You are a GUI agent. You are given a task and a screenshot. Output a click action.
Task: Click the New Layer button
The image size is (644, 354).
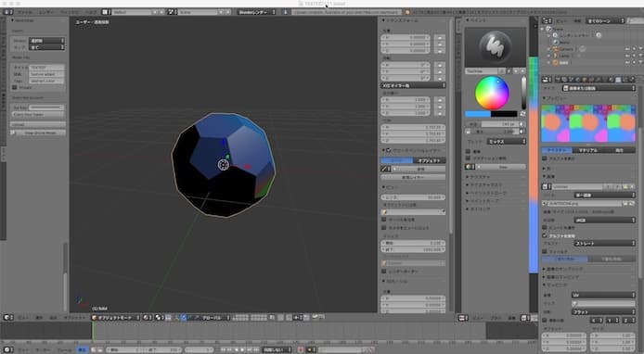click(413, 177)
